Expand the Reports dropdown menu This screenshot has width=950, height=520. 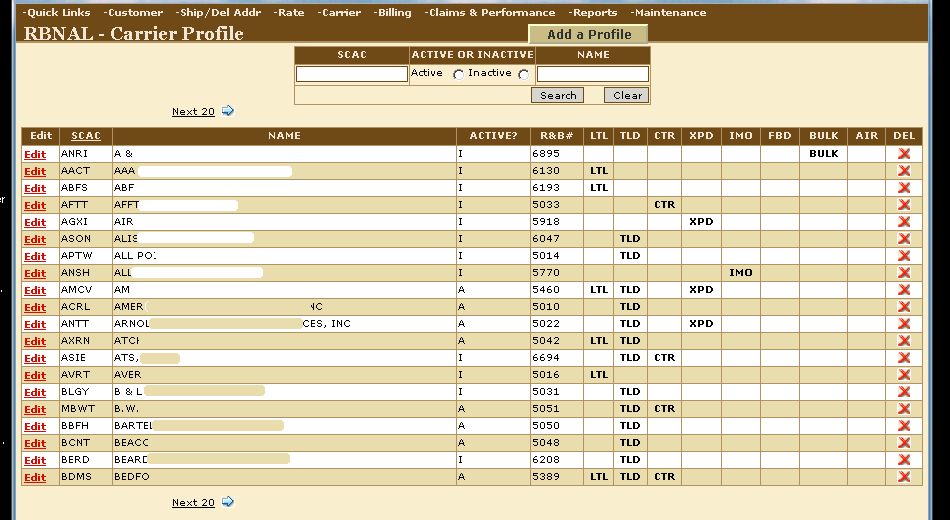(x=593, y=13)
